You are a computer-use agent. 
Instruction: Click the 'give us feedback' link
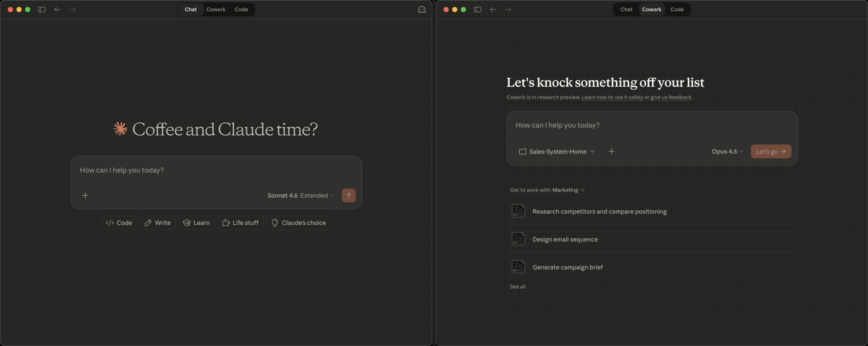pyautogui.click(x=670, y=97)
